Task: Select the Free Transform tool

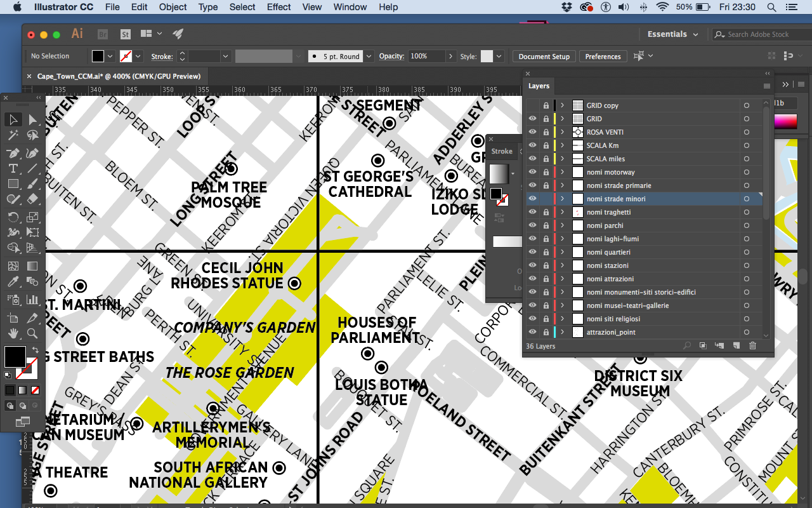Action: 32,232
